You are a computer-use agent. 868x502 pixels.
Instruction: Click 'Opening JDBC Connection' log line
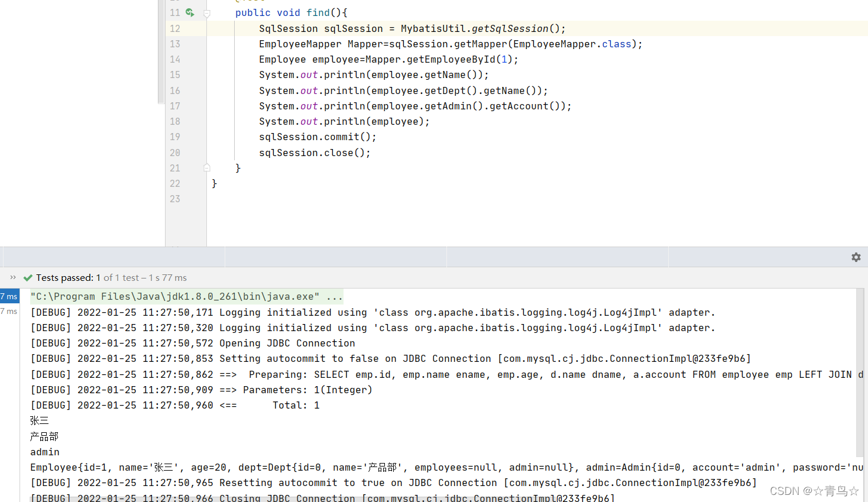193,343
